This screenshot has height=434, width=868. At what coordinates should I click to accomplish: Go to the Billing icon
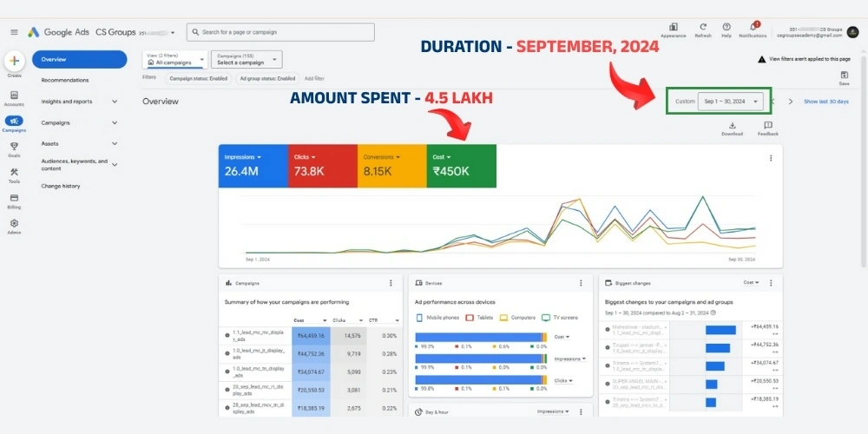[x=14, y=196]
